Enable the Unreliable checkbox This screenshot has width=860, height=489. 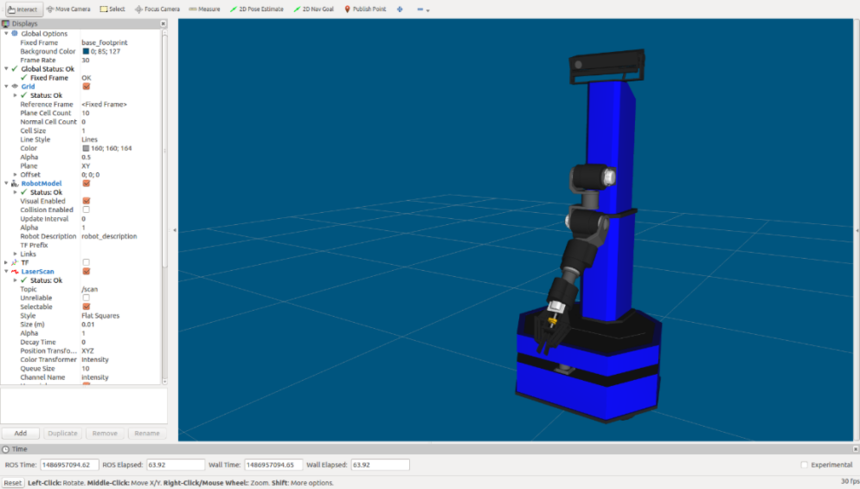tap(86, 298)
